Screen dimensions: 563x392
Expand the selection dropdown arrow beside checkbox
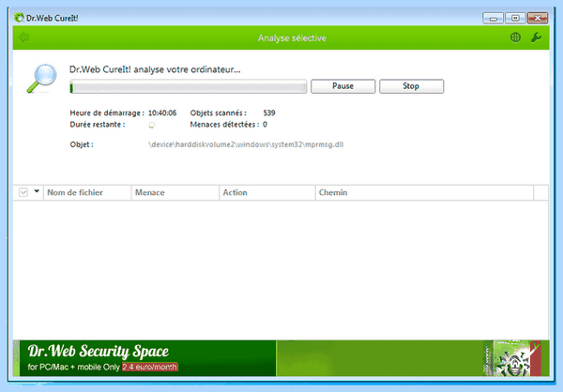tap(37, 191)
